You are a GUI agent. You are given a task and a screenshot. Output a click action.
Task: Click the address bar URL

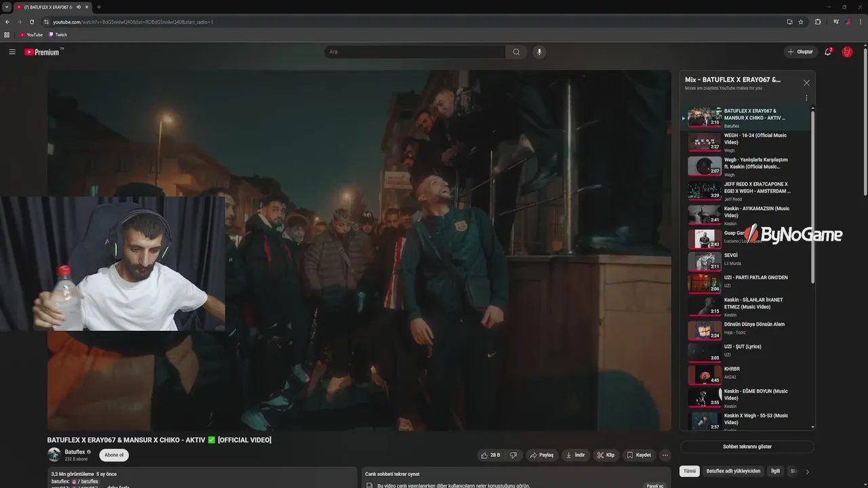[133, 22]
